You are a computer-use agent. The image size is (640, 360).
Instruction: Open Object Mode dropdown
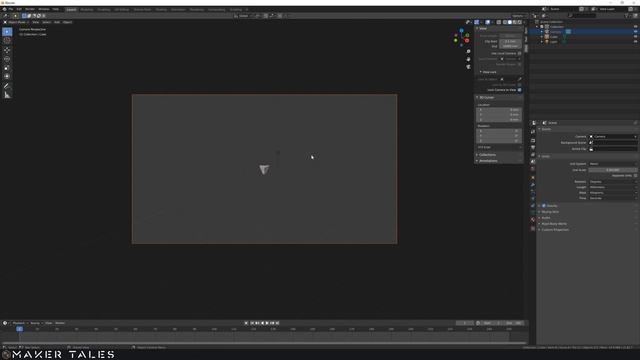16,22
